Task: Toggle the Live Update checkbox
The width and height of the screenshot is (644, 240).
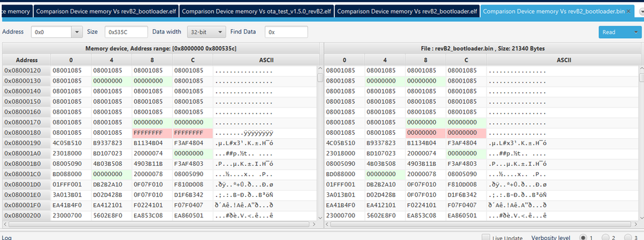Action: coord(486,238)
